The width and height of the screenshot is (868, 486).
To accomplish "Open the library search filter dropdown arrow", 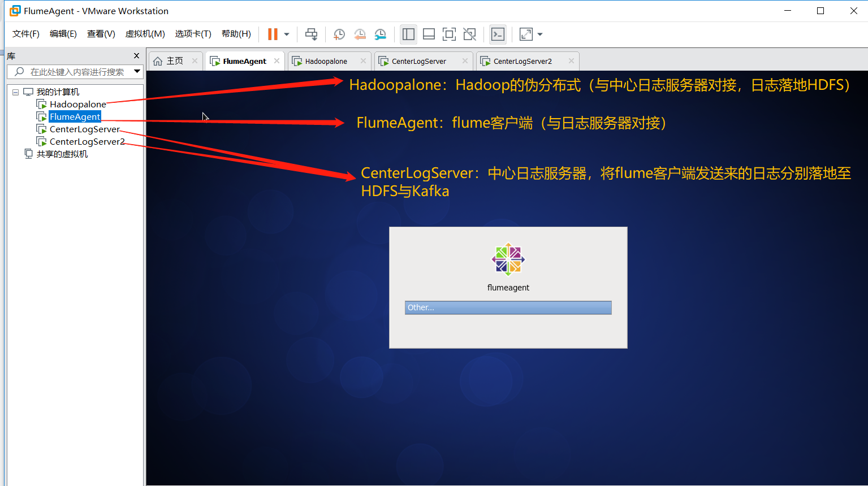I will [x=137, y=71].
